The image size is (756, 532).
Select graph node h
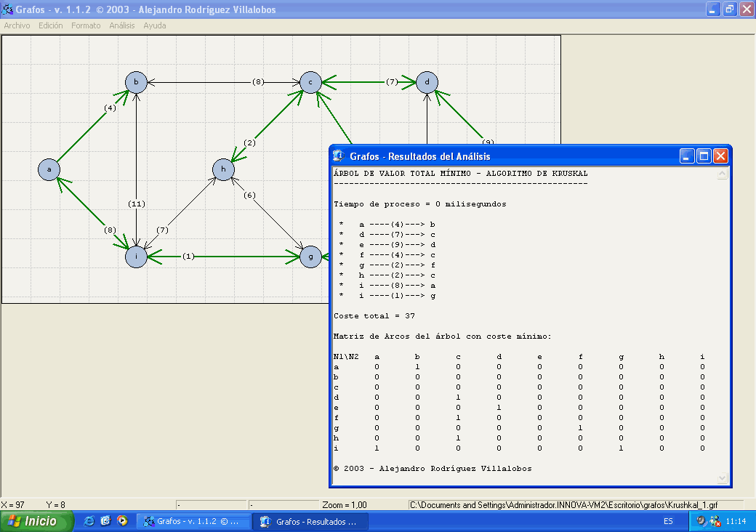point(223,169)
